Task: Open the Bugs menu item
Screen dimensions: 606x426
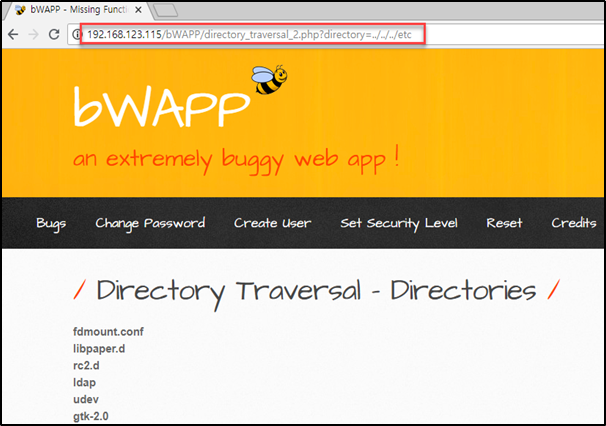Action: 51,223
